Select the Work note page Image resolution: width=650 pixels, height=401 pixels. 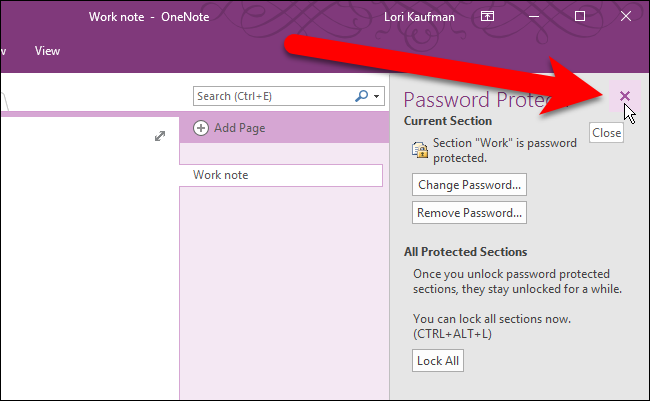click(x=281, y=175)
